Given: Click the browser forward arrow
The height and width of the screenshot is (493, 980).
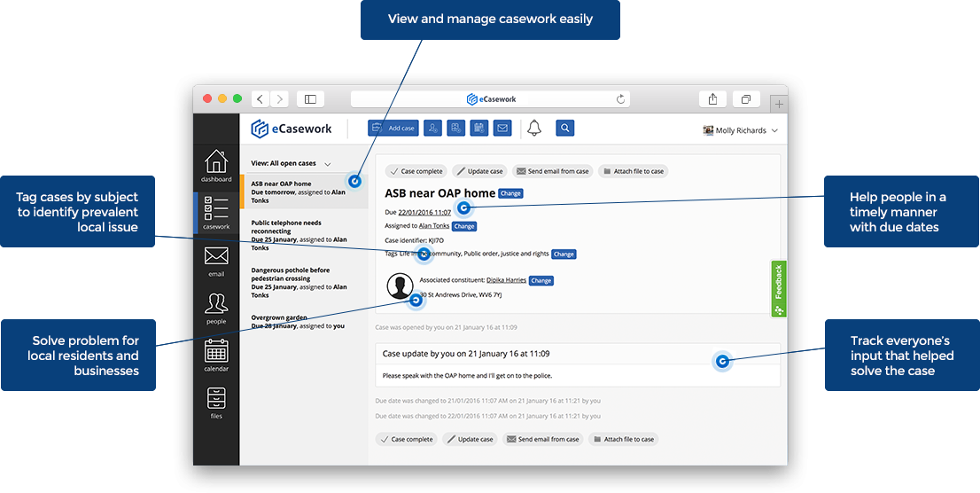Looking at the screenshot, I should pos(279,98).
